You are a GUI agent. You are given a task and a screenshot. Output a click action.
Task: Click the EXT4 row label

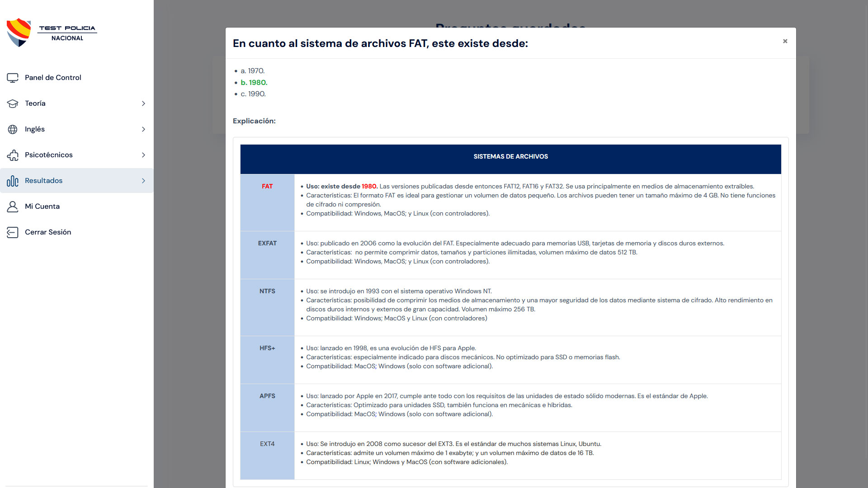(267, 444)
